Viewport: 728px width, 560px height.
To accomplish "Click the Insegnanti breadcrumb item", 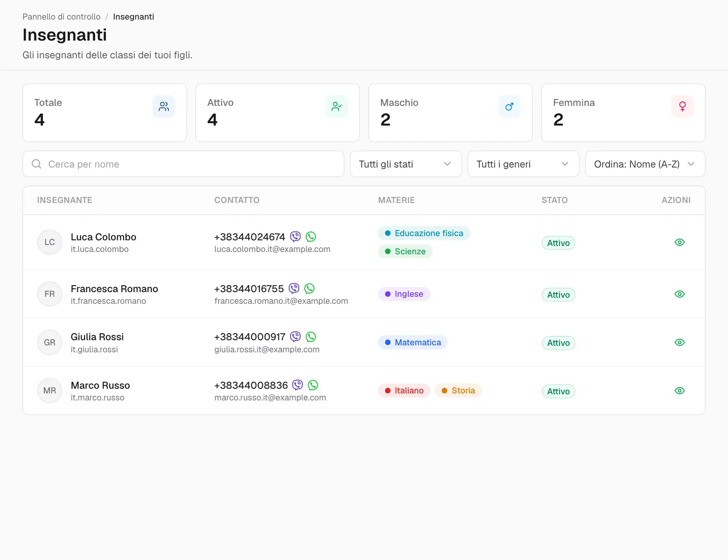I will pyautogui.click(x=133, y=17).
